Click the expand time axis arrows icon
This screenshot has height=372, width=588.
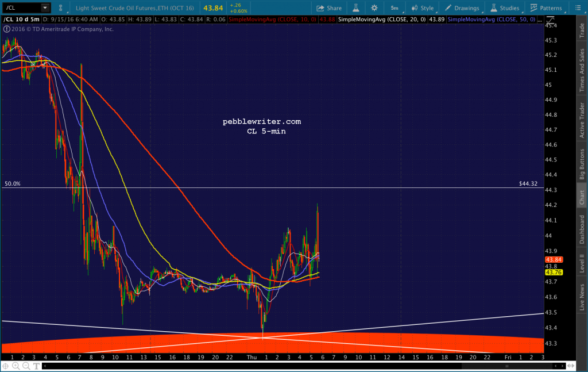(x=571, y=366)
